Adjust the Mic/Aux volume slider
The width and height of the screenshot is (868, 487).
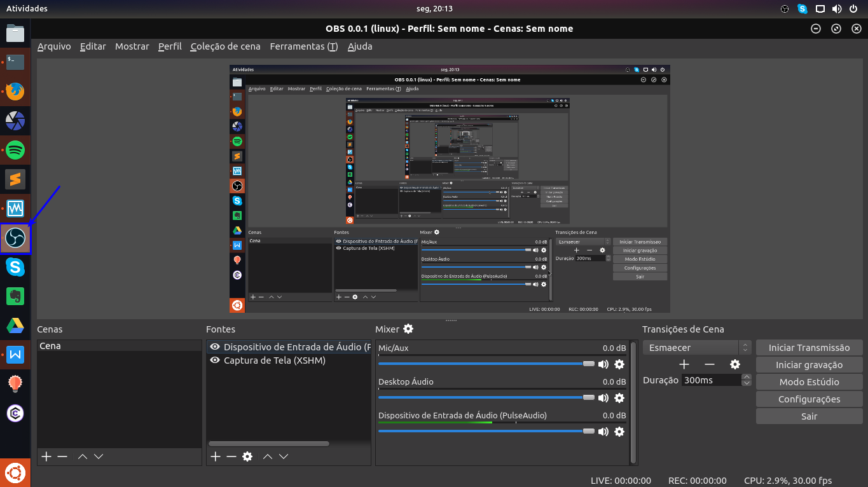(486, 364)
